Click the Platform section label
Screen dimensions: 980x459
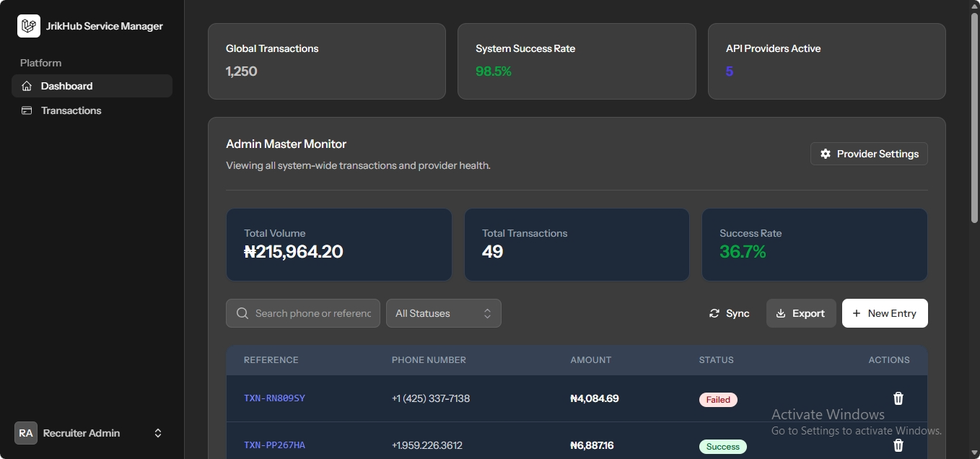pyautogui.click(x=40, y=63)
